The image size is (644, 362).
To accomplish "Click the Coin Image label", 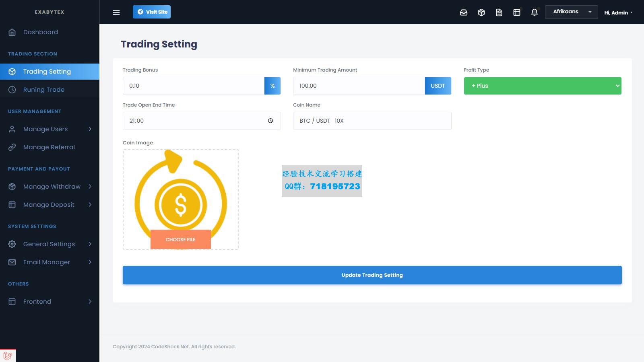I will click(138, 143).
